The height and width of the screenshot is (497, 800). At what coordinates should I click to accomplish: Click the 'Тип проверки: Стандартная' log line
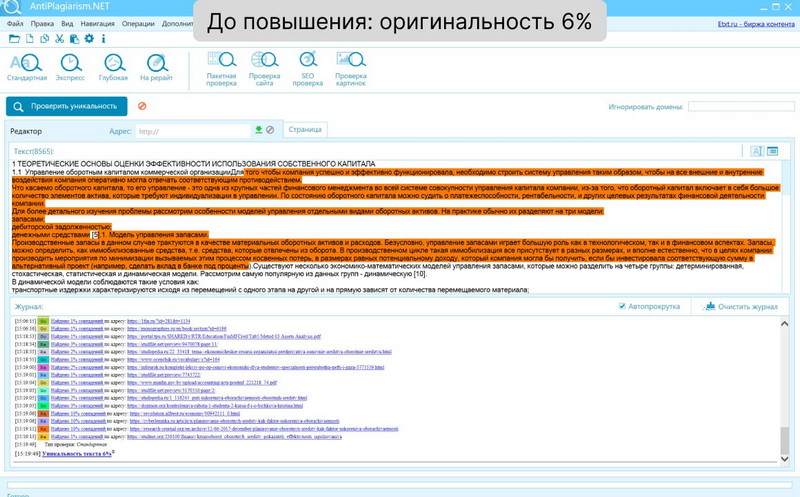[76, 444]
